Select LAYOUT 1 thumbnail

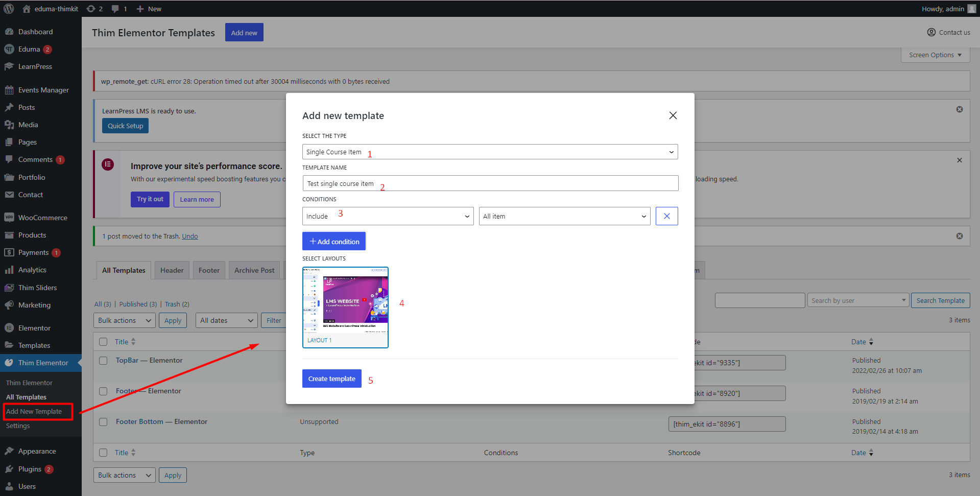point(345,308)
